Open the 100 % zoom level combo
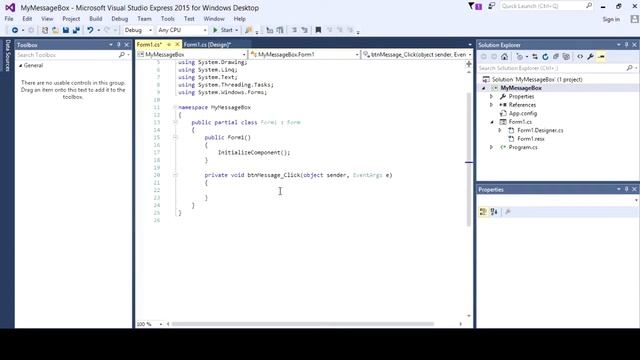The image size is (640, 360). coord(150,324)
